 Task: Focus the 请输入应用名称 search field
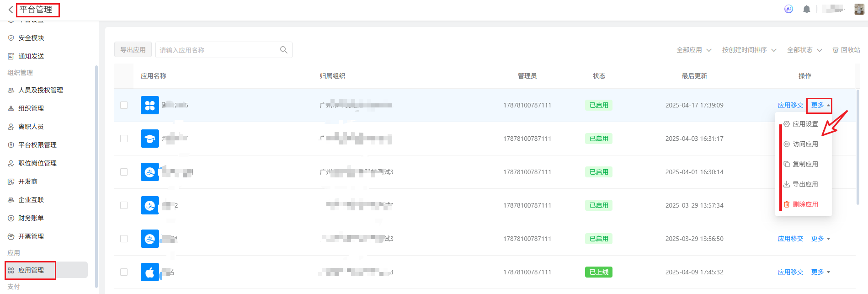pos(217,50)
